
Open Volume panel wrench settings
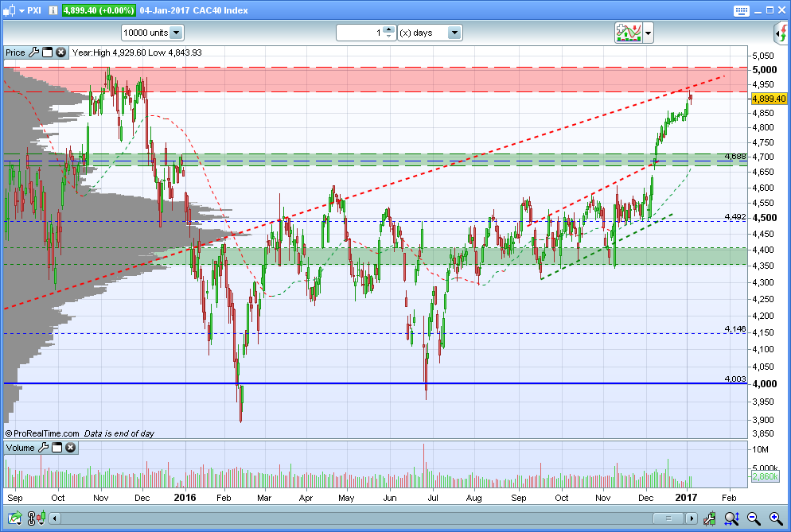coord(44,447)
